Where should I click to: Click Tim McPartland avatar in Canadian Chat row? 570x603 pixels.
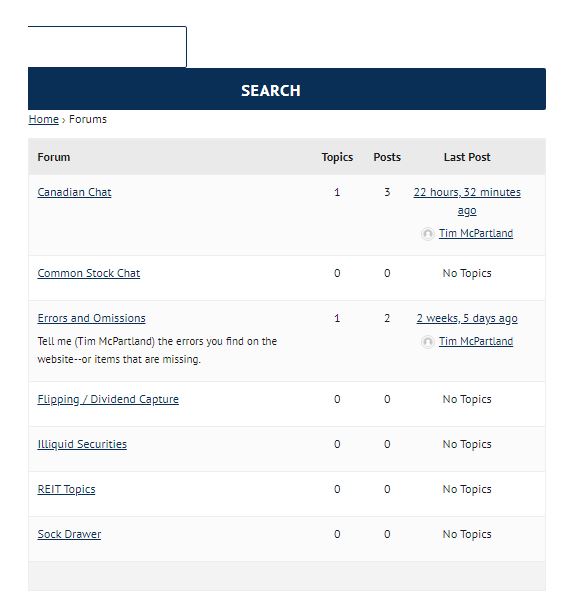pyautogui.click(x=428, y=234)
